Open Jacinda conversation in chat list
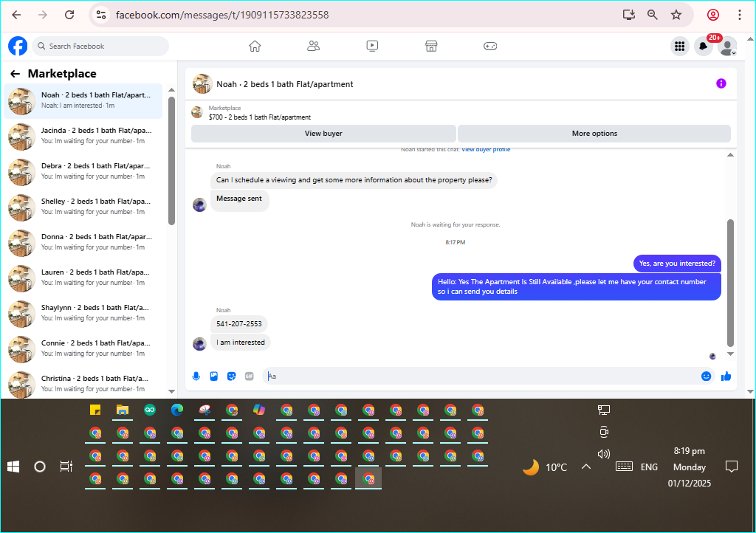The width and height of the screenshot is (756, 533). tap(83, 137)
